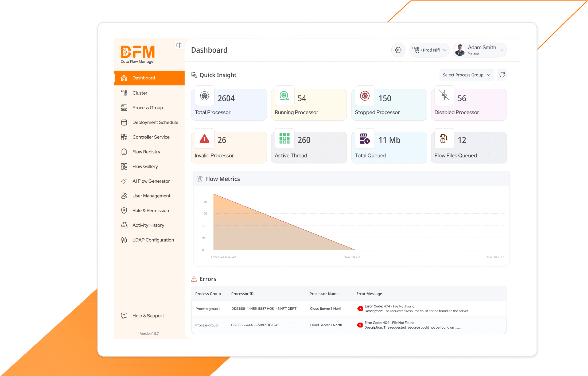This screenshot has width=588, height=376.
Task: Open settings gear icon in header
Action: pyautogui.click(x=398, y=50)
